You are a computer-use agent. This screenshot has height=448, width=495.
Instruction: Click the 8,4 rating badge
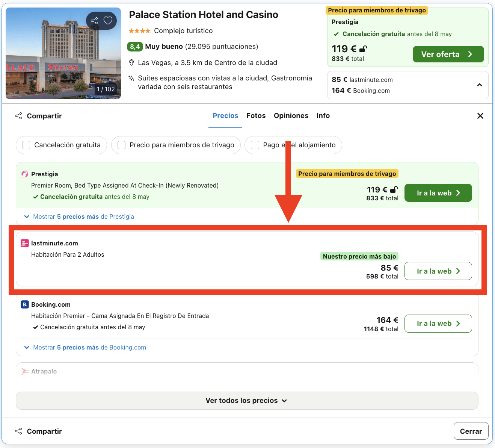[135, 47]
